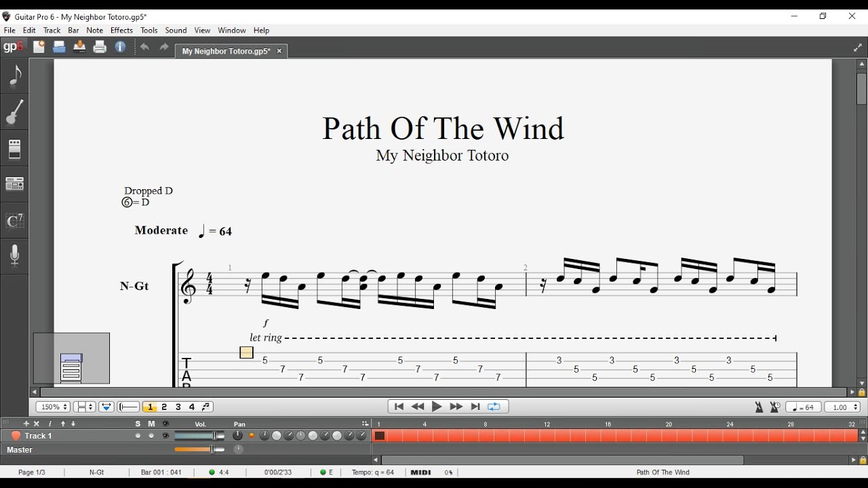
Task: Skip forward to the next bar
Action: (456, 407)
